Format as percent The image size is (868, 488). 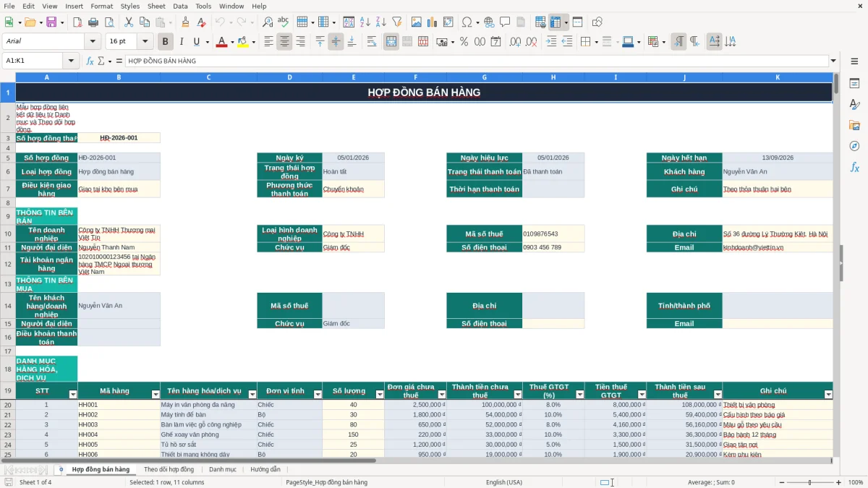tap(464, 42)
